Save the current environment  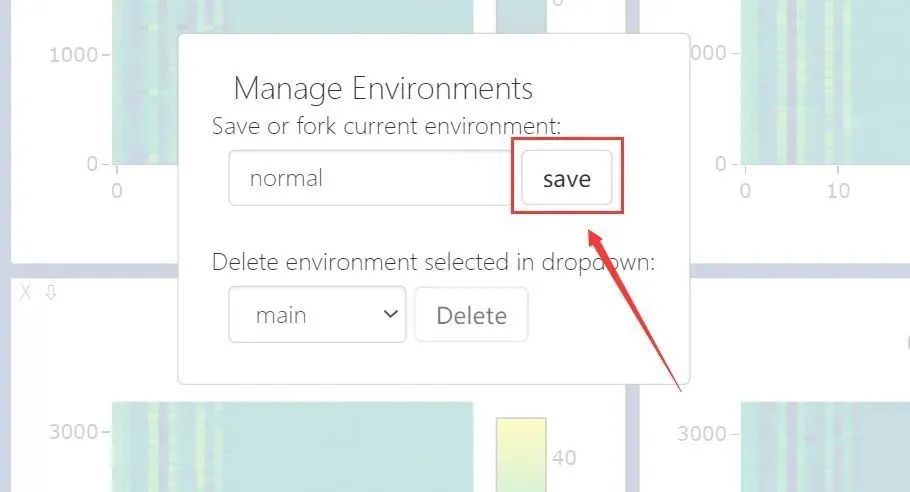[x=566, y=178]
